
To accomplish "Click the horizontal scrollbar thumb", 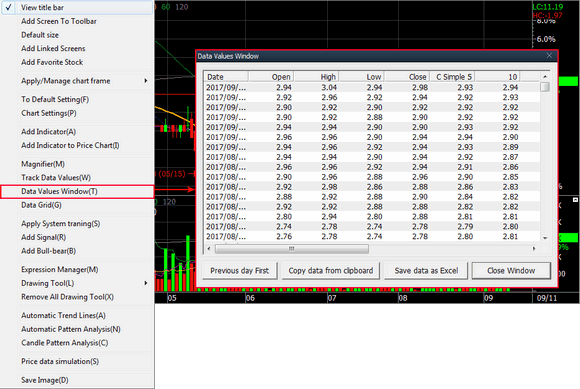I will (291, 248).
